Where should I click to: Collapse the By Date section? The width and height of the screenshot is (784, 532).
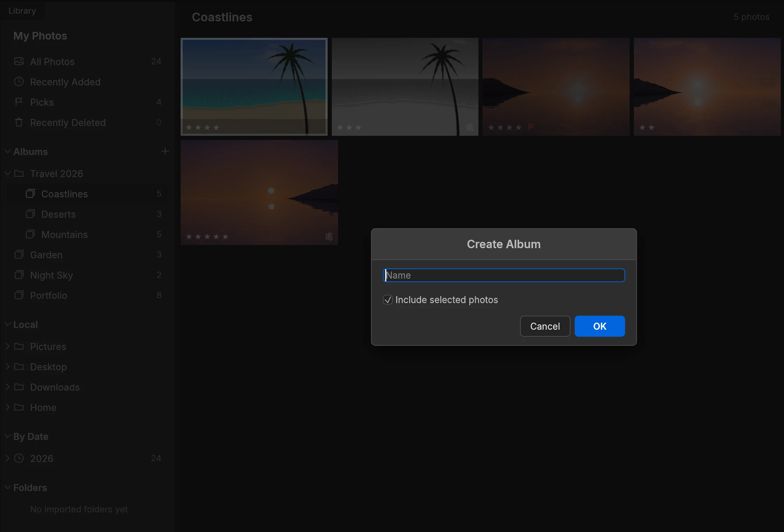tap(7, 436)
